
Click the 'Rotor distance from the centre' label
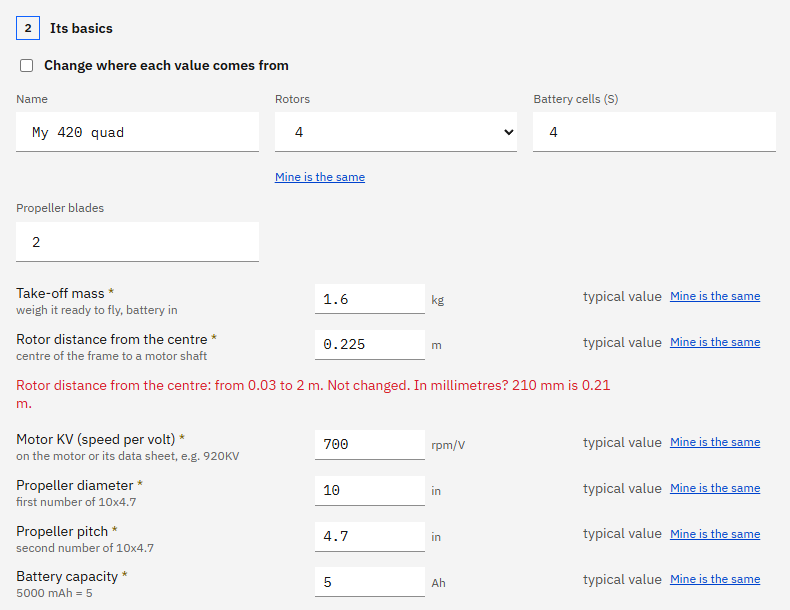pos(112,339)
